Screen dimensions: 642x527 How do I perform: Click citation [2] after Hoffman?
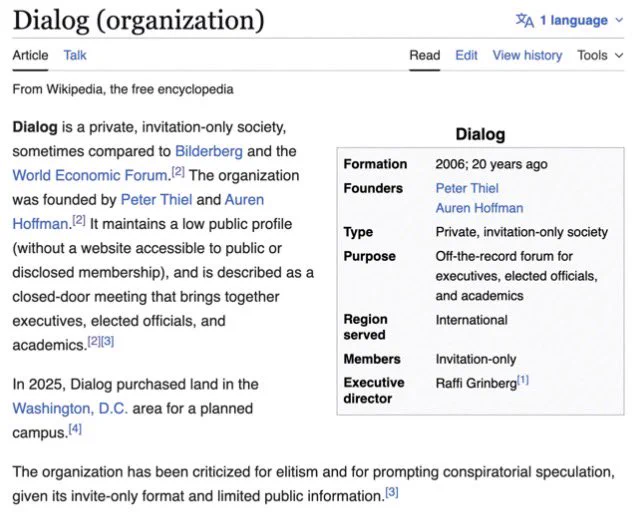79,220
